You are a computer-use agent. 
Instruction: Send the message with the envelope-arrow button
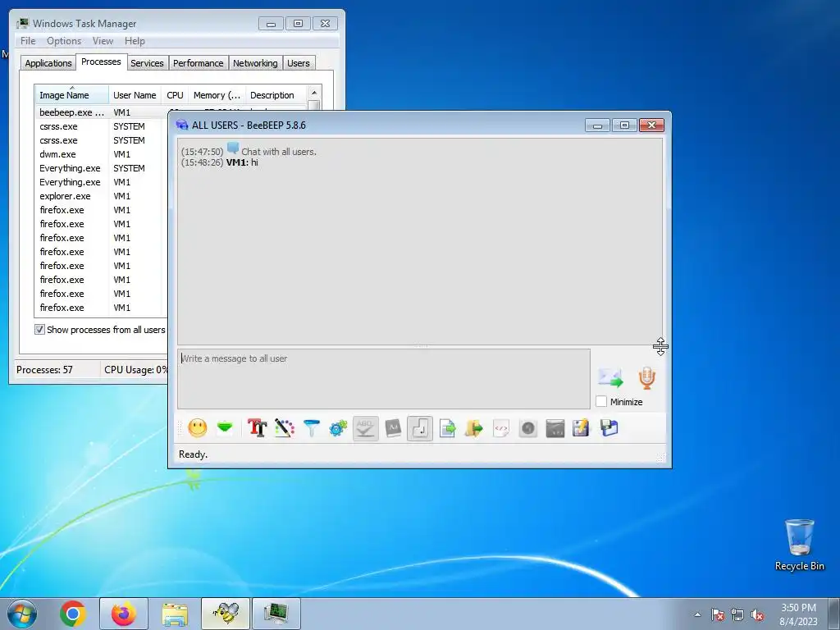point(610,378)
